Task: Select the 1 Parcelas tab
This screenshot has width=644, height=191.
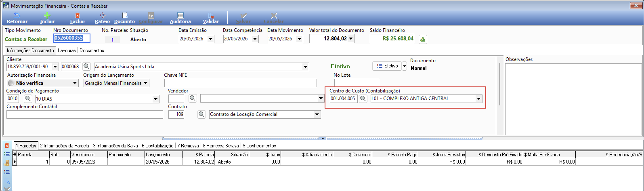Action: 26,146
